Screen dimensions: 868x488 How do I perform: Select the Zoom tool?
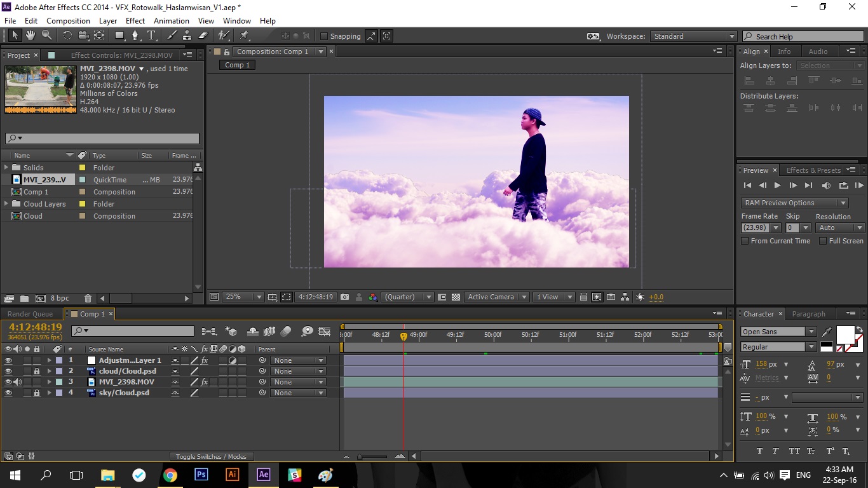tap(46, 36)
